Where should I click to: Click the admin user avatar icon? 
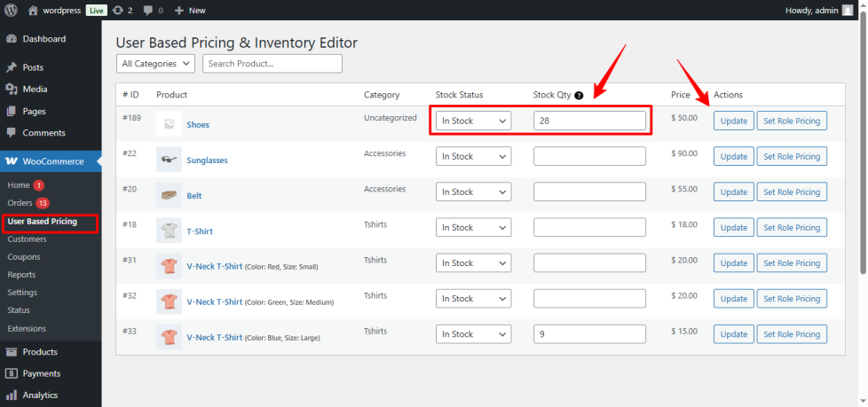click(x=847, y=11)
